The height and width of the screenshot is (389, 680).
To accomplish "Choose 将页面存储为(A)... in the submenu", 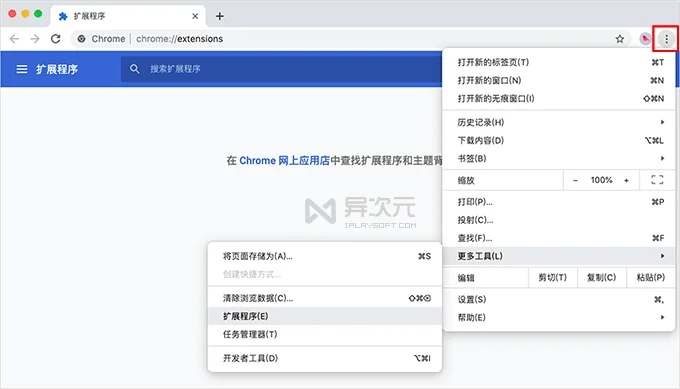I will pyautogui.click(x=325, y=256).
